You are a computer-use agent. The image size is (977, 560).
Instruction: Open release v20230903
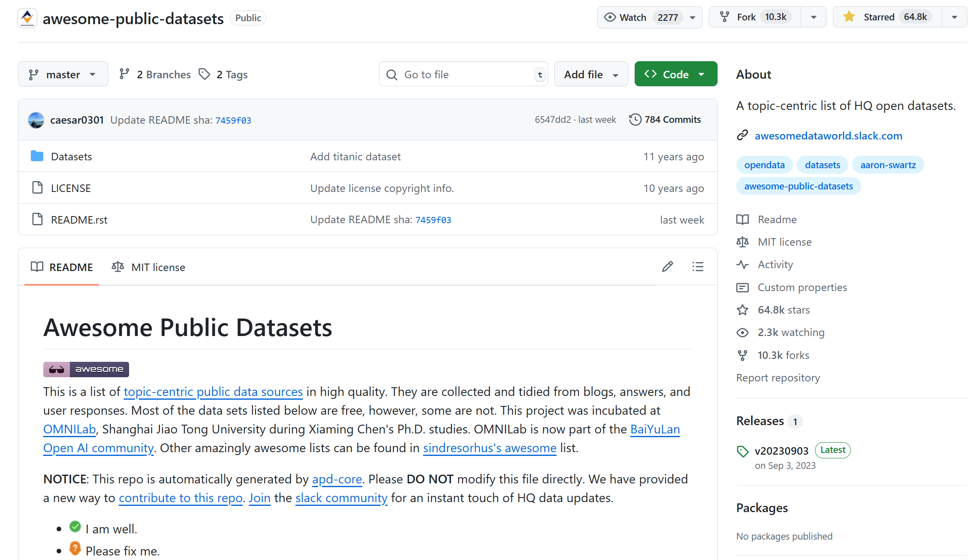click(781, 451)
